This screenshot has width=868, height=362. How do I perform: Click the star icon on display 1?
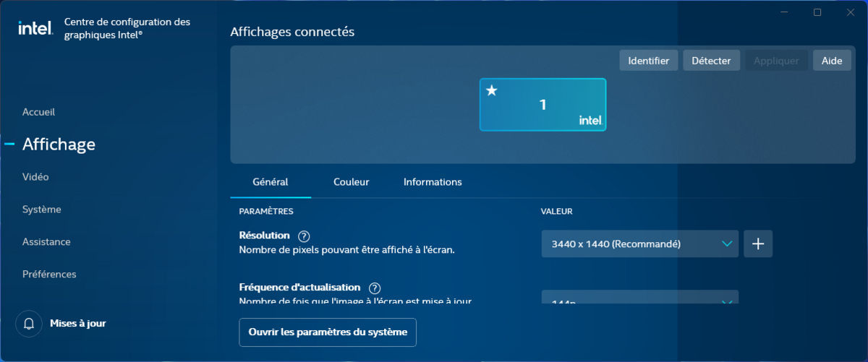coord(492,90)
